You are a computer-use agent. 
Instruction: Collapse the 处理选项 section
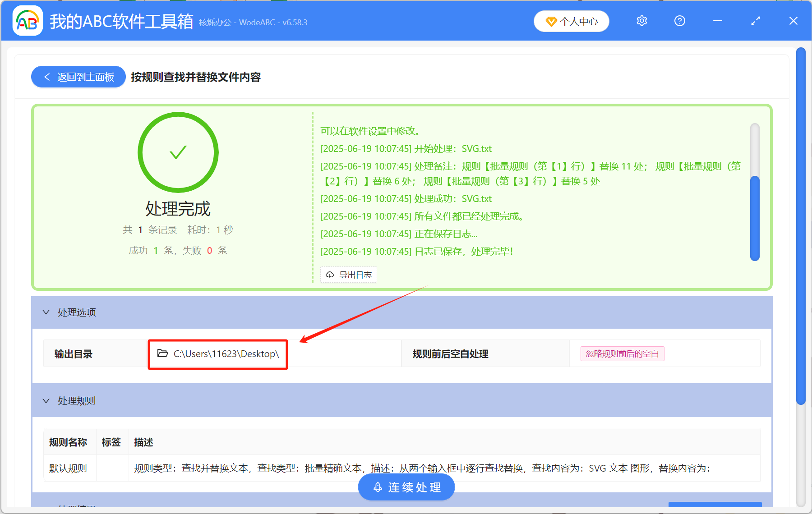[x=46, y=312]
